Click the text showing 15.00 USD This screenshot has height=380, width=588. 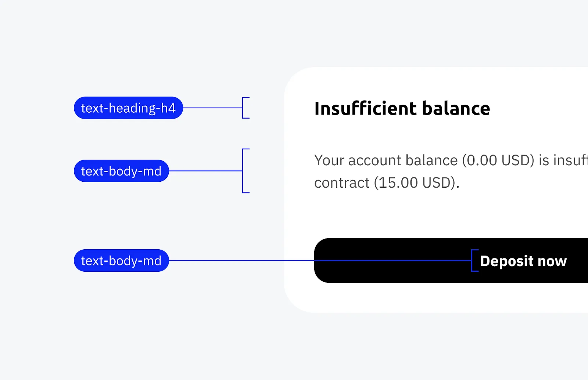(x=415, y=182)
